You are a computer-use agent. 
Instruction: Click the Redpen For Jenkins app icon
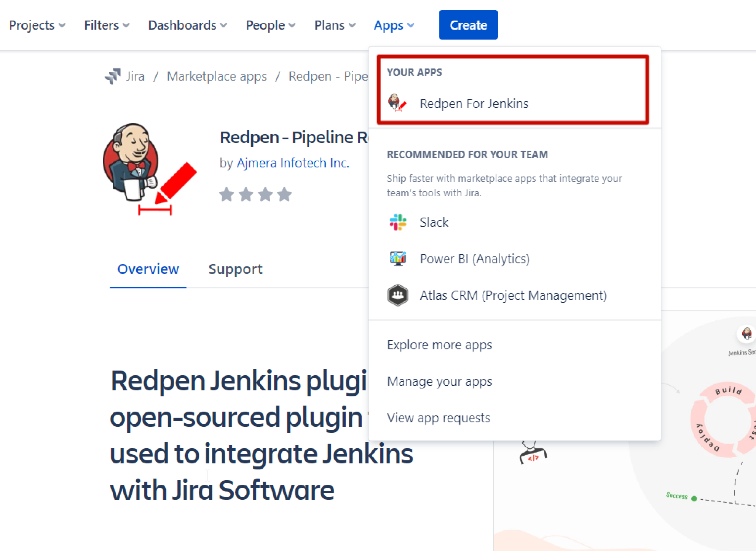[x=397, y=103]
